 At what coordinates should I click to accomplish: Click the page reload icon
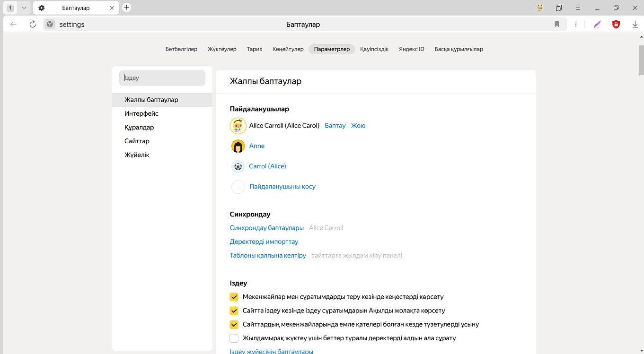pyautogui.click(x=33, y=25)
